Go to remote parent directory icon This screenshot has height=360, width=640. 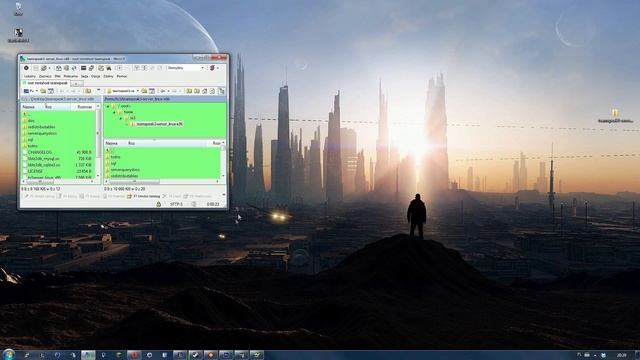pos(189,91)
